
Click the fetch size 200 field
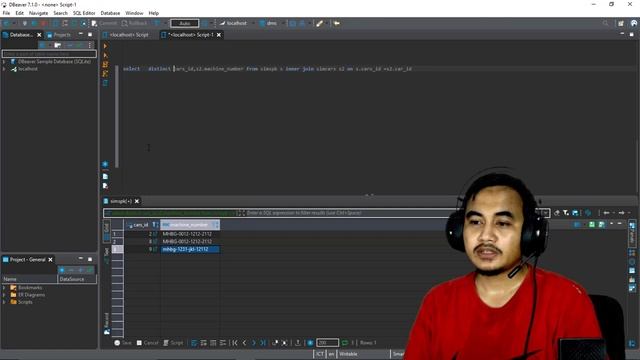[327, 343]
